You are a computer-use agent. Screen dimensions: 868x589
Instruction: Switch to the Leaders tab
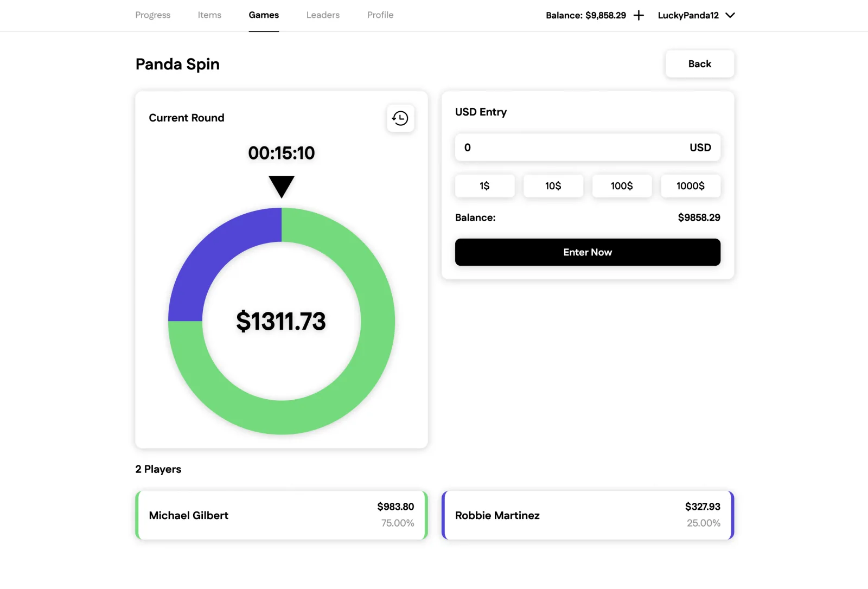tap(323, 15)
